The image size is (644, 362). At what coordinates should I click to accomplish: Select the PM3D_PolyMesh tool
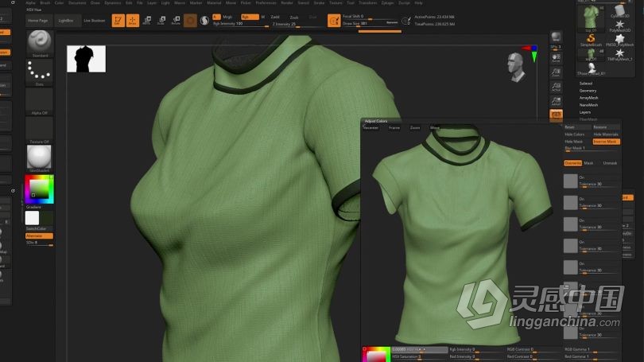pyautogui.click(x=620, y=41)
